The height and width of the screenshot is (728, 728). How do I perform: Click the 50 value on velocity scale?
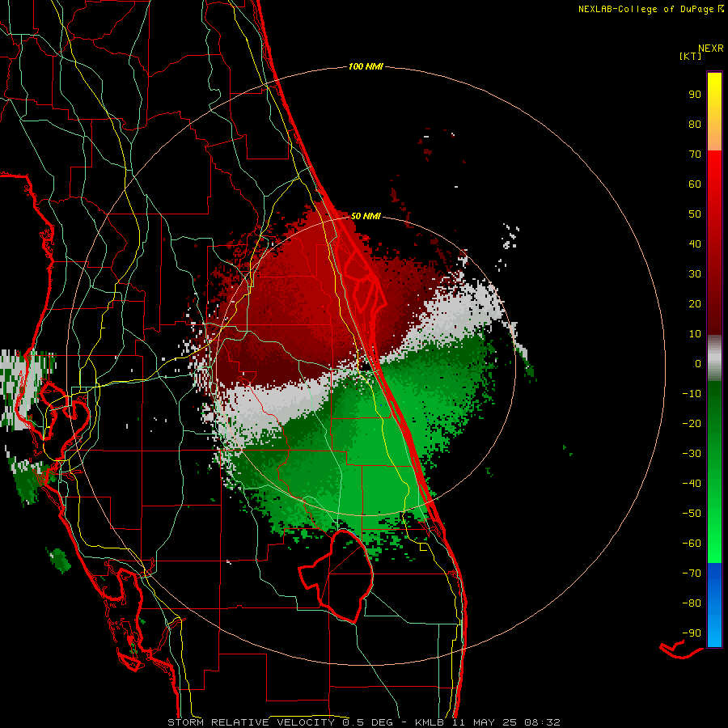[x=695, y=214]
